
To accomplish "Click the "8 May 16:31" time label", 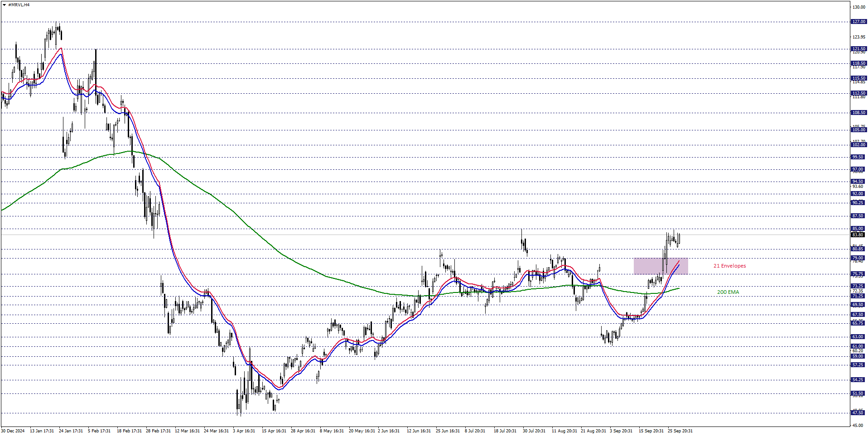I will 332,431.
